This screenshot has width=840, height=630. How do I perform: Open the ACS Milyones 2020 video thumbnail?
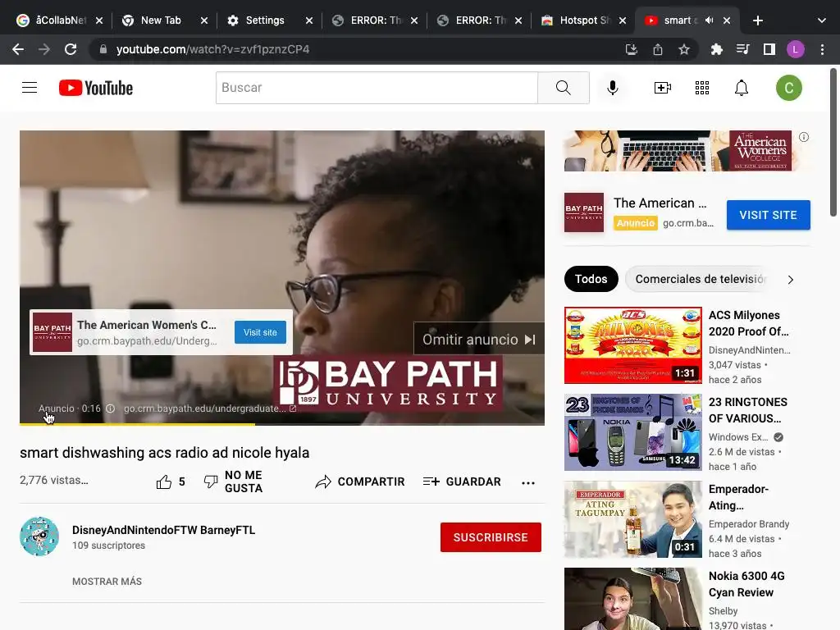632,345
